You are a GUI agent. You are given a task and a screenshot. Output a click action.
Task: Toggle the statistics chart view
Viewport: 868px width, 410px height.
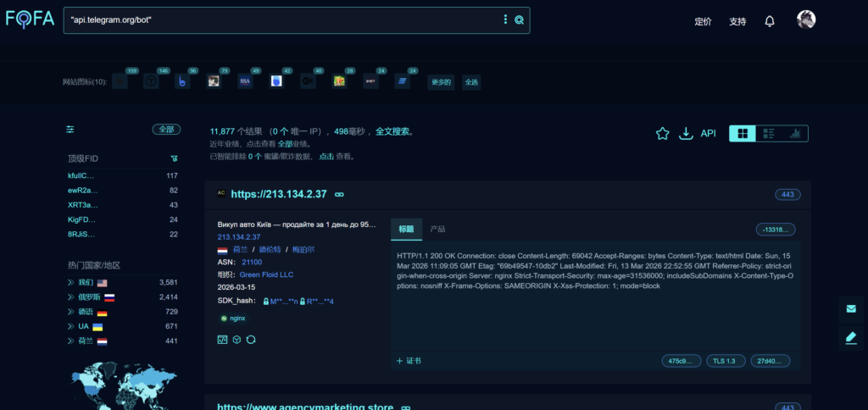click(x=795, y=134)
